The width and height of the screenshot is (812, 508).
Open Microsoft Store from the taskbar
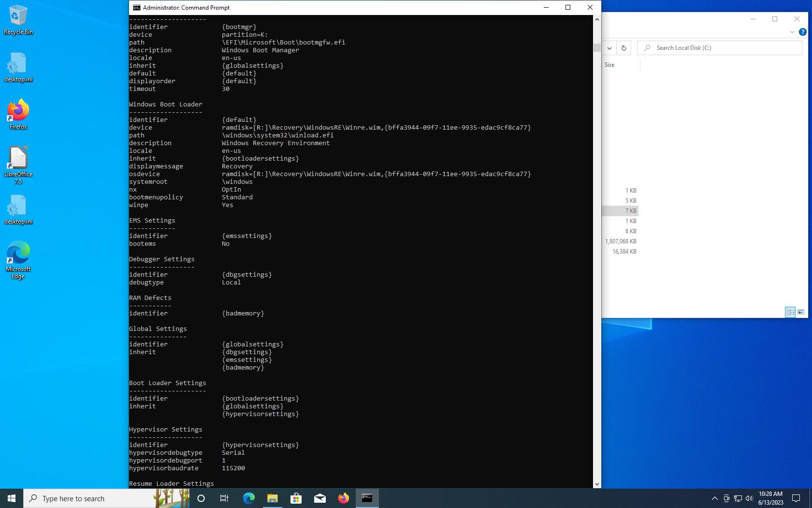(x=296, y=498)
